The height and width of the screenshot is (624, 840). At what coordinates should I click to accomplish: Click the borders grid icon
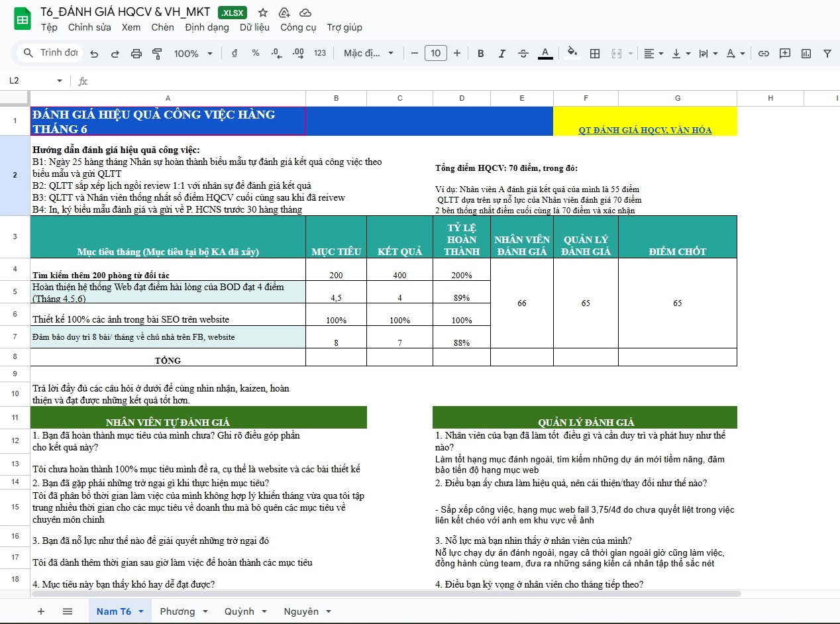595,54
